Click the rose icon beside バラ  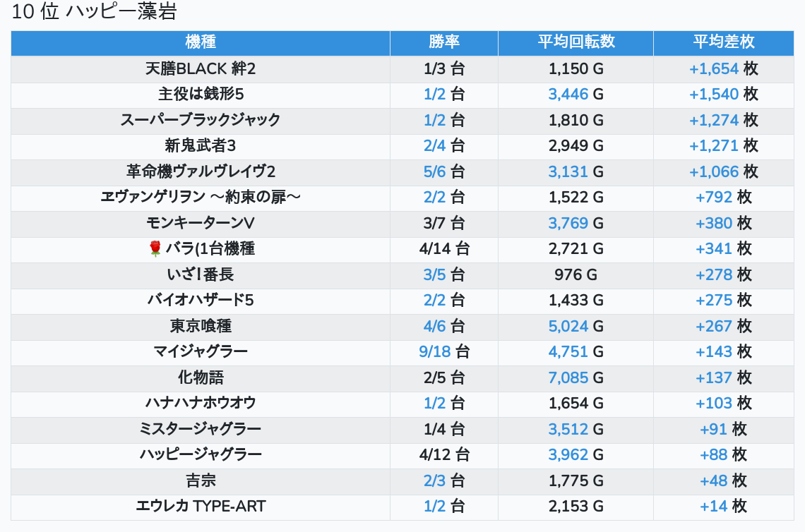[155, 249]
